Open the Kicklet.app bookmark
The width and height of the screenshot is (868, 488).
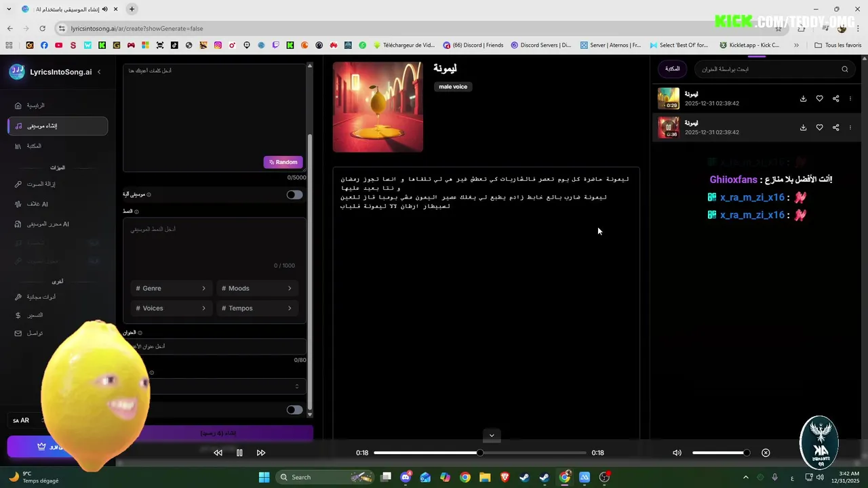coord(749,45)
